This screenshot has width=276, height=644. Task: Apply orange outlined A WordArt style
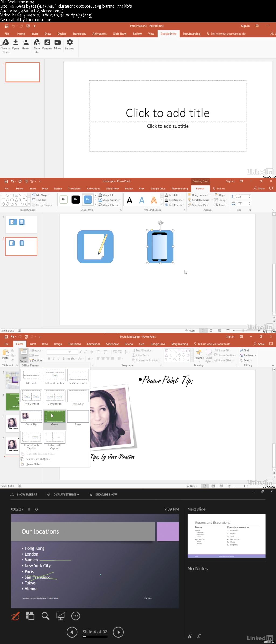tap(154, 200)
